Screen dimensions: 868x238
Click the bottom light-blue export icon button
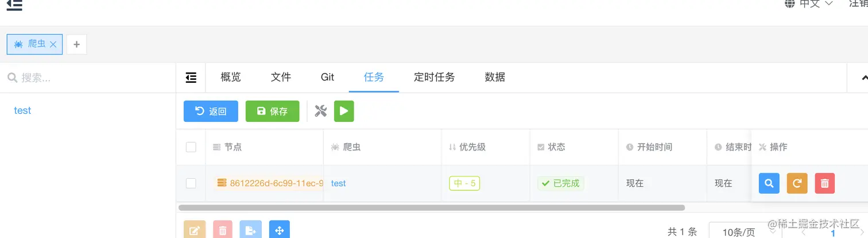point(251,230)
